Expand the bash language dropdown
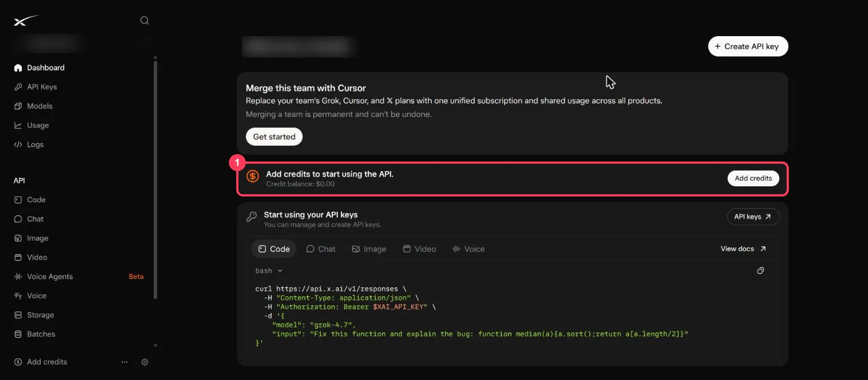Screen dimensions: 868x380 tap(269, 271)
